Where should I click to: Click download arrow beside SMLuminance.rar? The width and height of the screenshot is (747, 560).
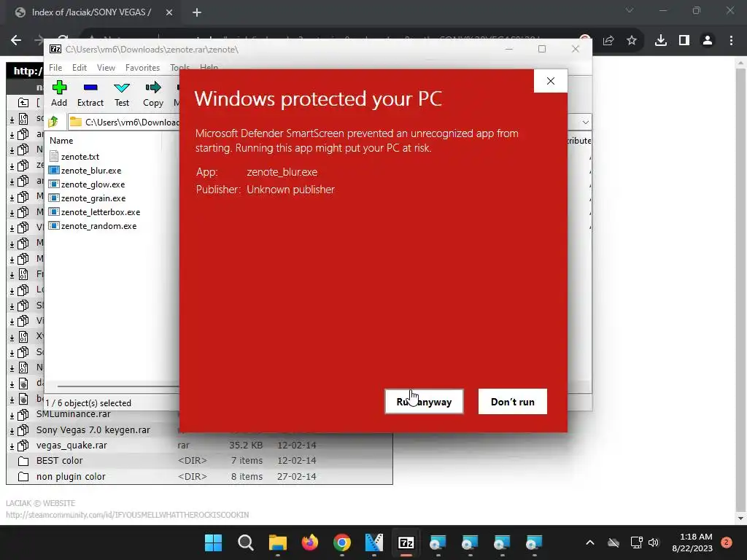12,415
